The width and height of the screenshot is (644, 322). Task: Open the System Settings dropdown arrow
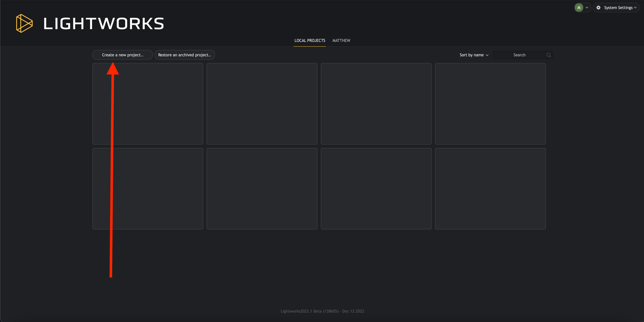(635, 7)
